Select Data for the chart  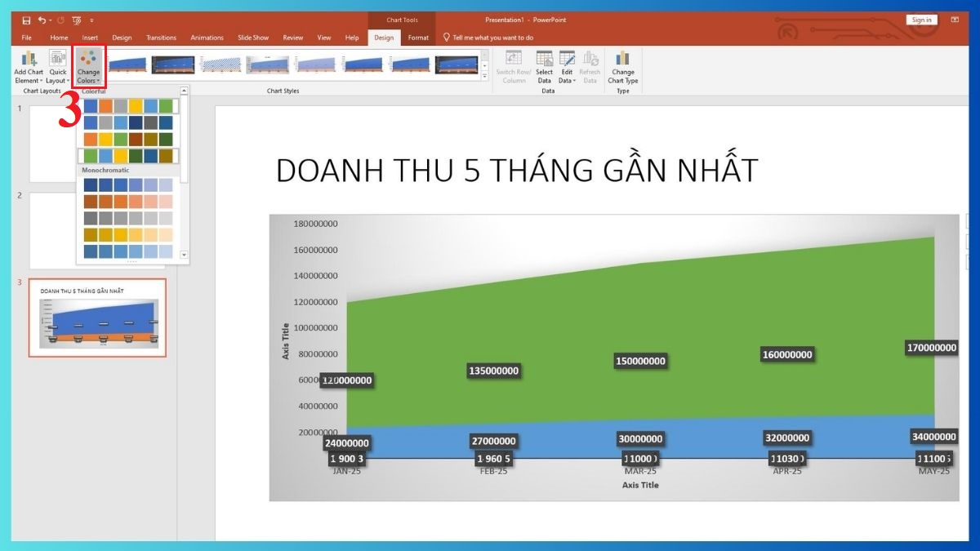[x=544, y=65]
